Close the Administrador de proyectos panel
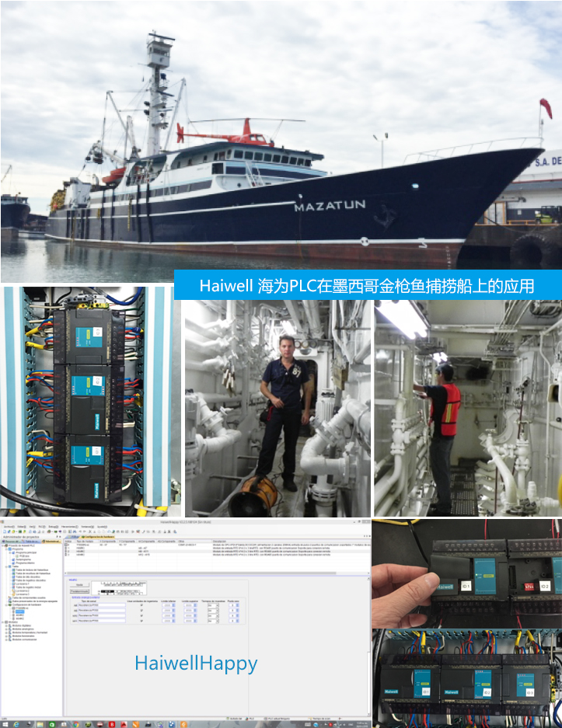 pos(60,537)
